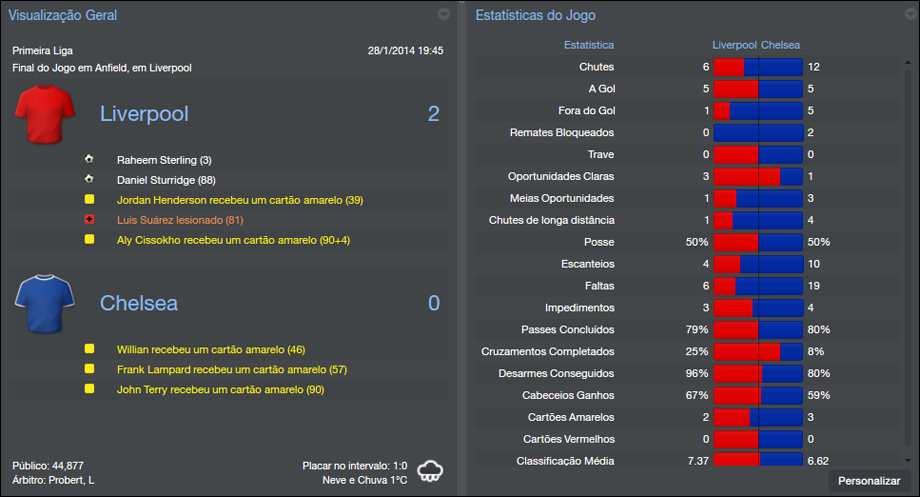
Task: Click the yellow card icon beside Jordan Henderson
Action: click(x=90, y=200)
